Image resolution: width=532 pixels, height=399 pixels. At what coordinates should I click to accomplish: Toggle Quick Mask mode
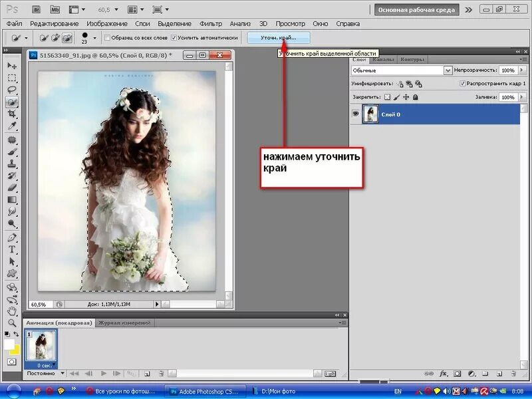(11, 362)
